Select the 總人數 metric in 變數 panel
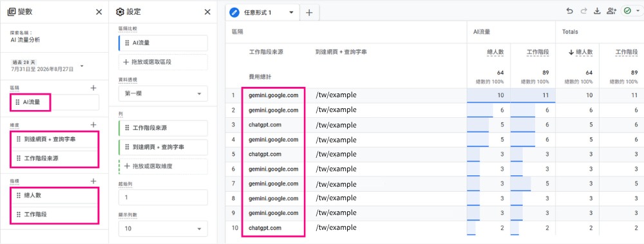 (x=55, y=196)
